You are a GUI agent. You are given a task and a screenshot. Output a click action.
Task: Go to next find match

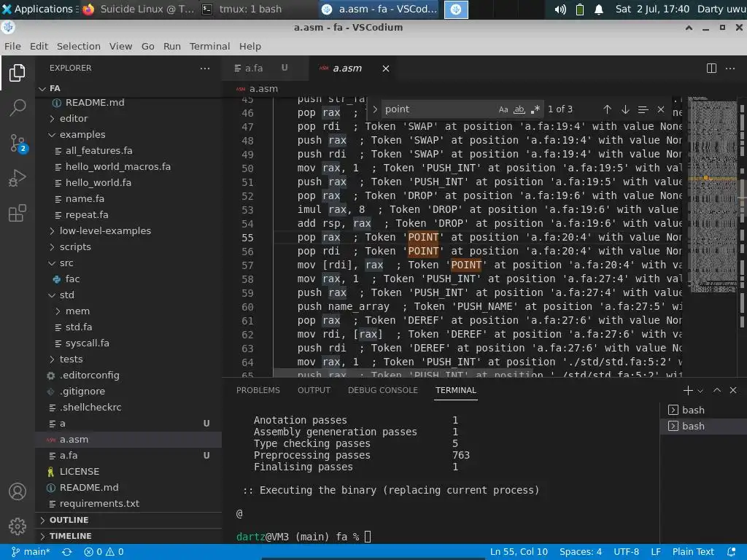(x=625, y=109)
